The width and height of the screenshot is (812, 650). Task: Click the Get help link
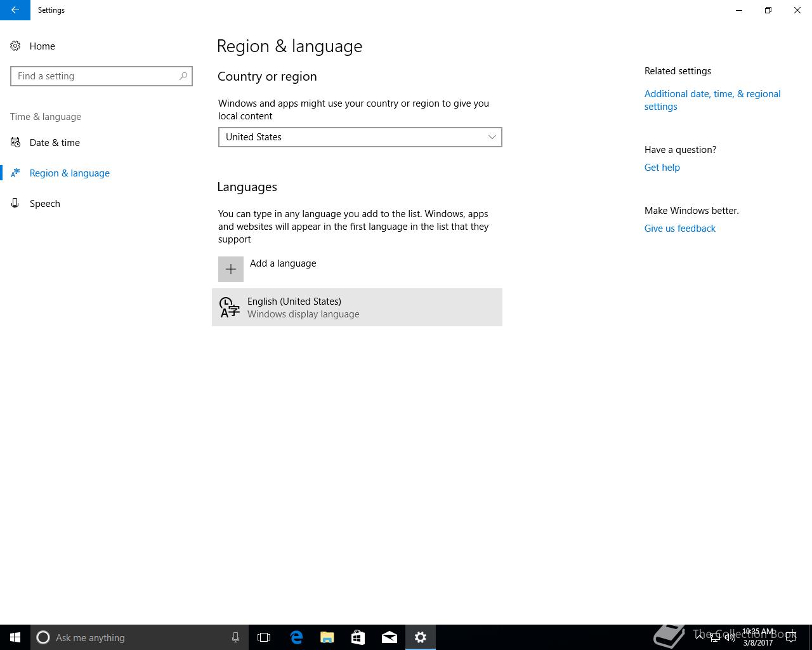(662, 168)
